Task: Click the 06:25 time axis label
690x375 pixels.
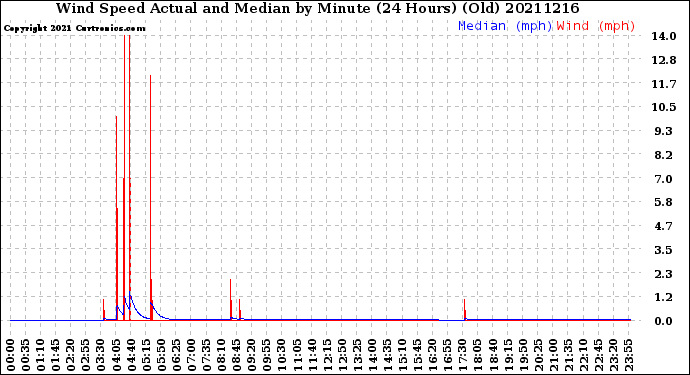Action: click(176, 354)
